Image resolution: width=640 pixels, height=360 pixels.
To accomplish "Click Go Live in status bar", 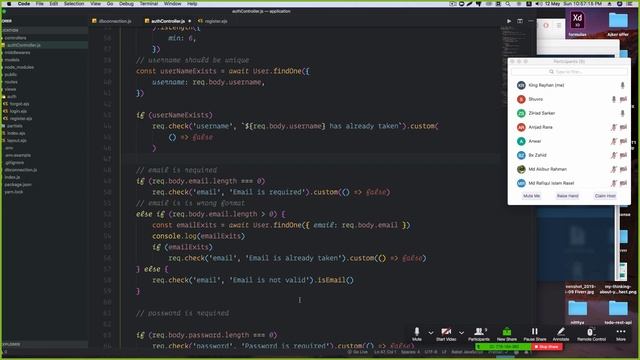I will (357, 352).
